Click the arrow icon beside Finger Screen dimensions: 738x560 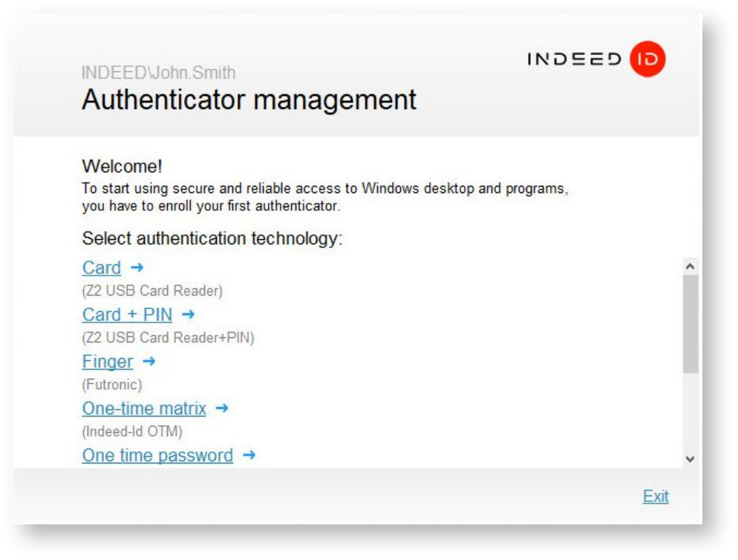(x=149, y=362)
